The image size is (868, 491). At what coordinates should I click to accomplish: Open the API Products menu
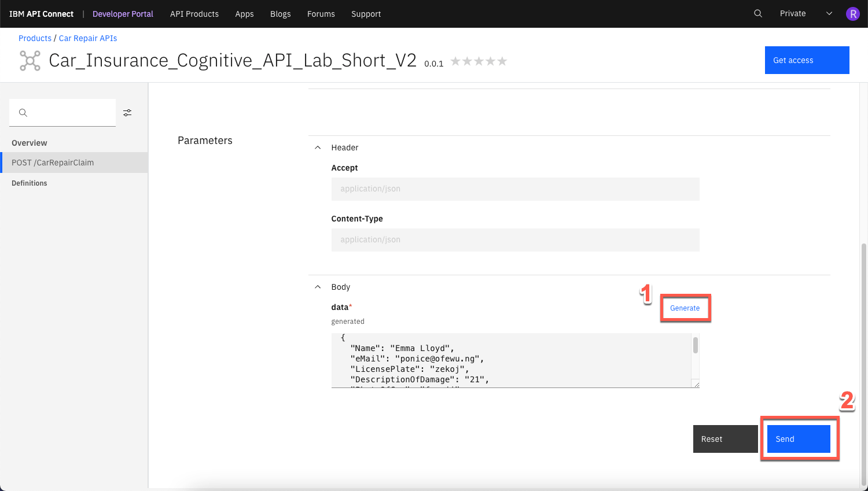pyautogui.click(x=194, y=14)
